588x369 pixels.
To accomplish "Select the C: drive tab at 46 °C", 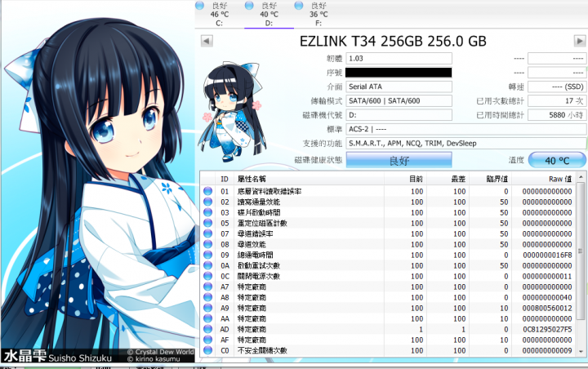I will (220, 14).
